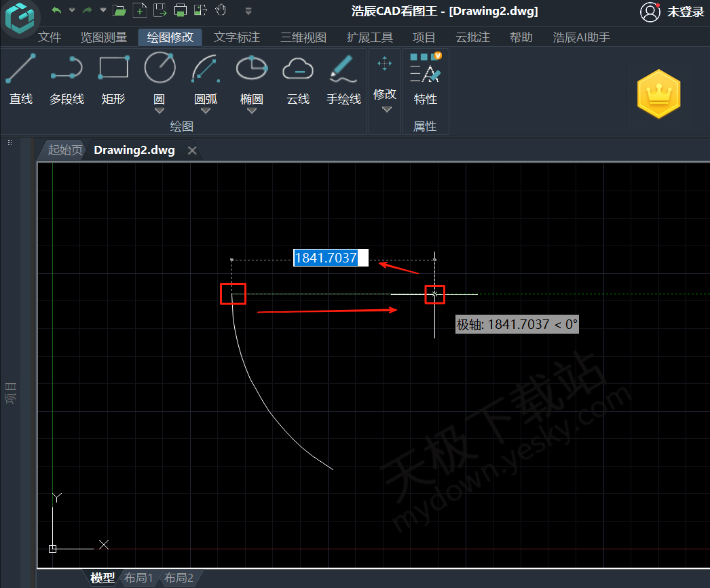This screenshot has width=710, height=588.
Task: Pick the 手绘线 freehand sketch tool
Action: point(343,80)
